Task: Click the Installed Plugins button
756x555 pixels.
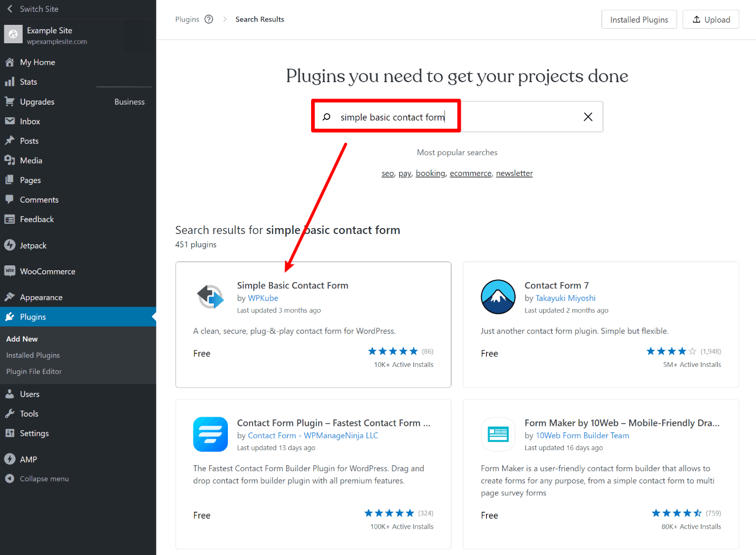Action: tap(639, 19)
